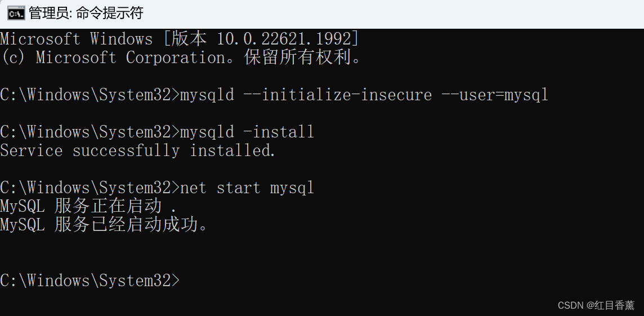Image resolution: width=644 pixels, height=316 pixels.
Task: Click the 管理员: 命令提示符 window title
Action: click(86, 13)
